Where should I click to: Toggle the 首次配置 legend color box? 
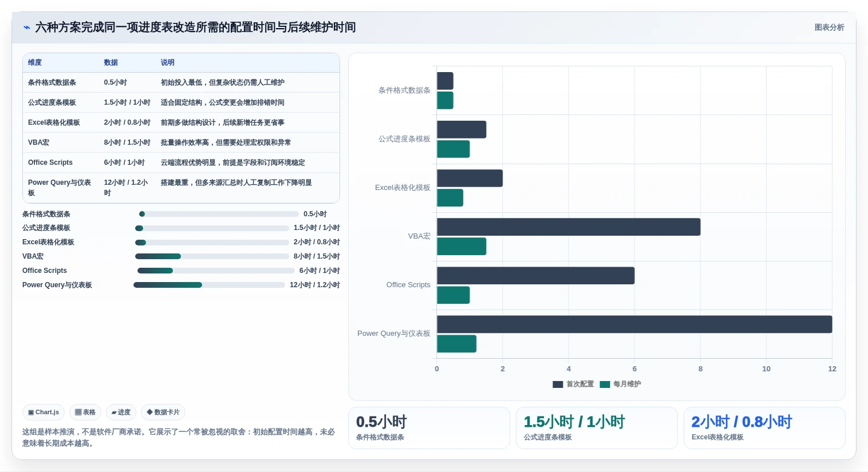coord(558,384)
